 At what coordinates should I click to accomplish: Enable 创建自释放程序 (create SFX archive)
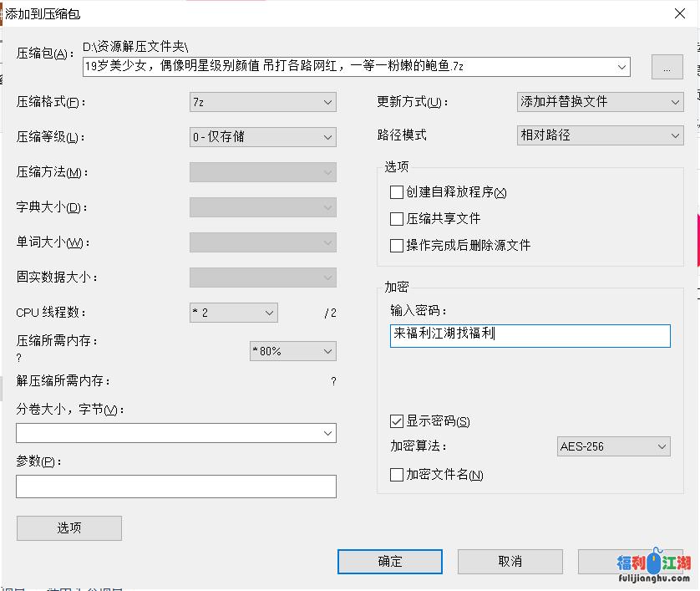coord(397,192)
